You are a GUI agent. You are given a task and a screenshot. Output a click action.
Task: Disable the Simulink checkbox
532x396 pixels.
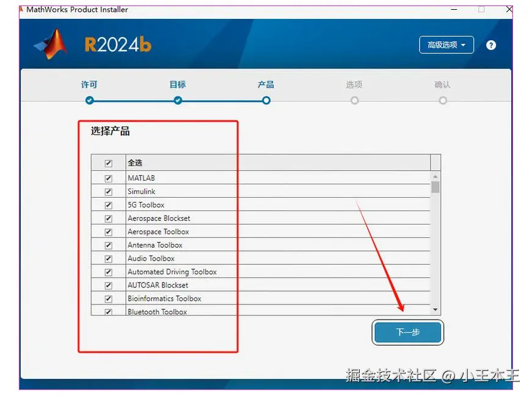pyautogui.click(x=108, y=191)
